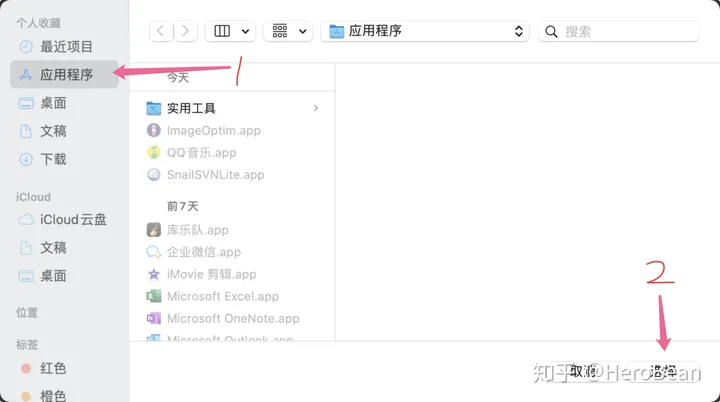
Task: Click the 位置 sidebar section header
Action: coord(27,313)
